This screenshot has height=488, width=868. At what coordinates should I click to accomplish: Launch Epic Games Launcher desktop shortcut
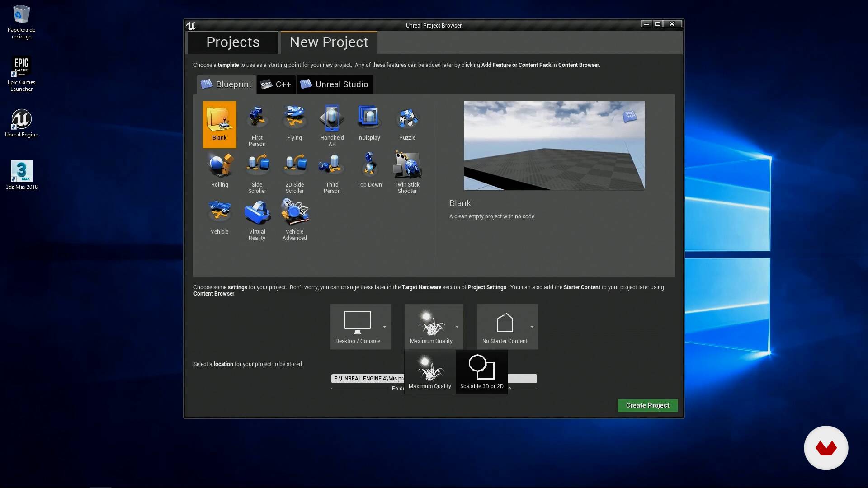click(x=21, y=74)
